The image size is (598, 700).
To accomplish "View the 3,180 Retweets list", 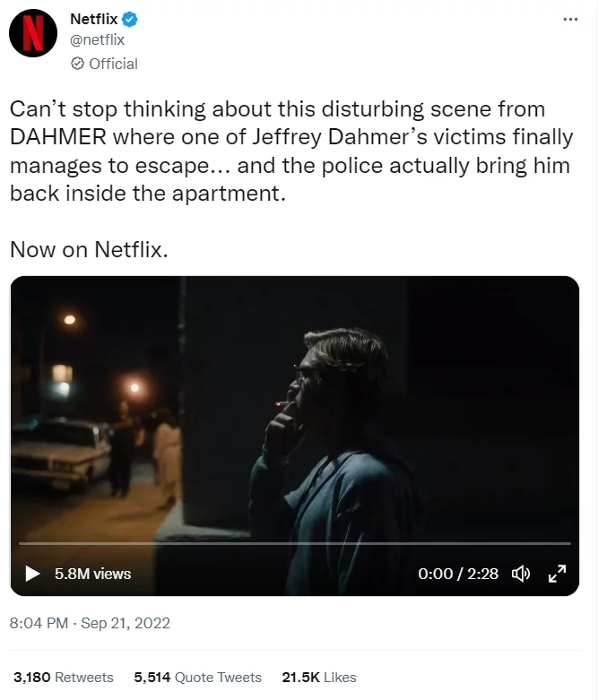I will 63,678.
